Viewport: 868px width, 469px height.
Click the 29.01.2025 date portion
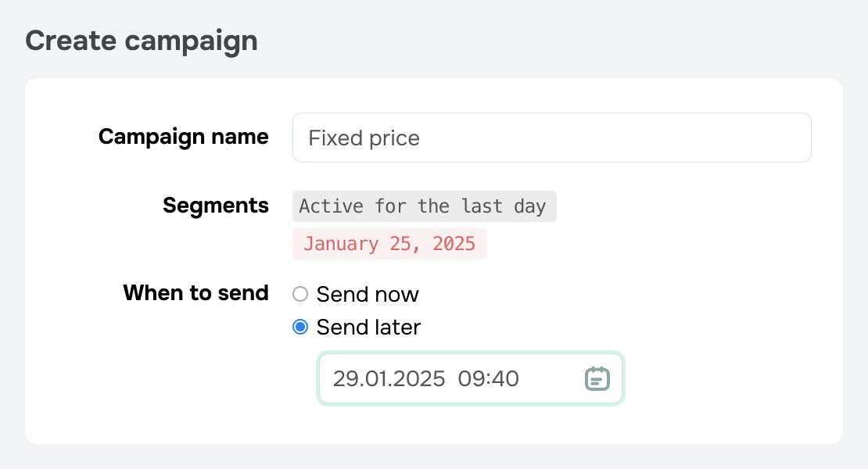[389, 379]
